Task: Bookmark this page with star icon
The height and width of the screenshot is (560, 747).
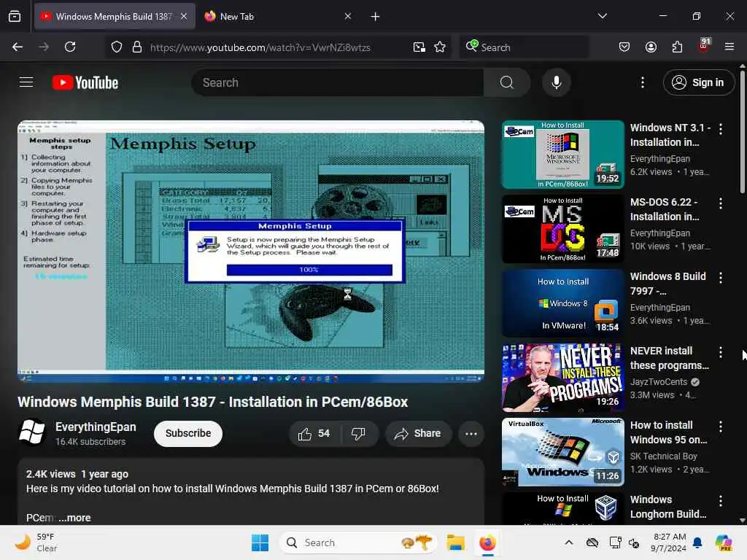Action: [x=440, y=47]
